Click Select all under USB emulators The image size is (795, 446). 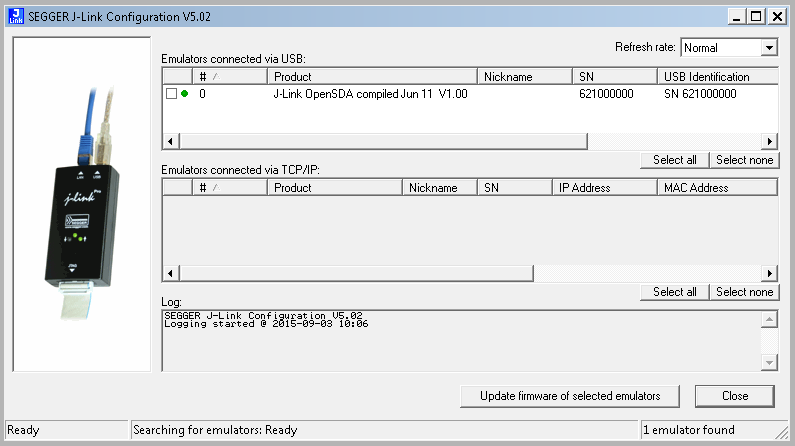click(674, 160)
